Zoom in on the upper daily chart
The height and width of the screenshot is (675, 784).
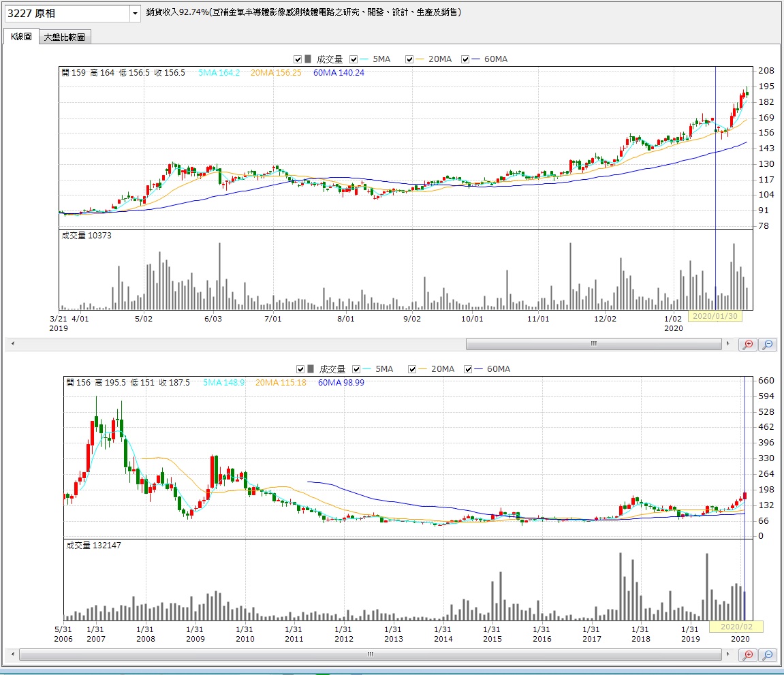tap(748, 344)
